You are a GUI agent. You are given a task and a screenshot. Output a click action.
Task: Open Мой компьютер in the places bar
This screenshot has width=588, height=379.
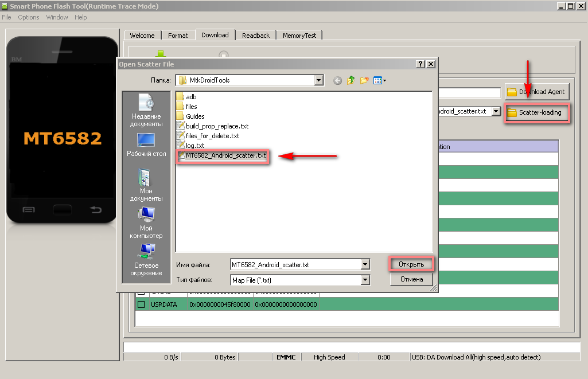[x=146, y=223]
